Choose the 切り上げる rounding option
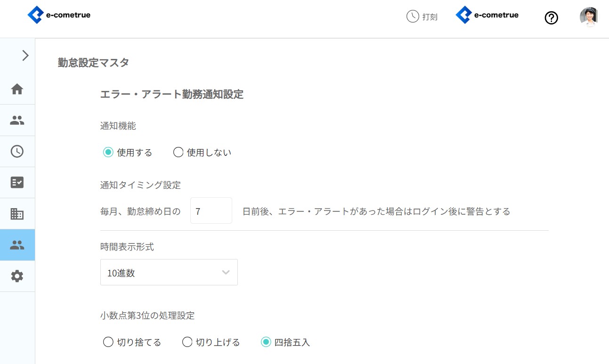The height and width of the screenshot is (364, 609). click(187, 342)
